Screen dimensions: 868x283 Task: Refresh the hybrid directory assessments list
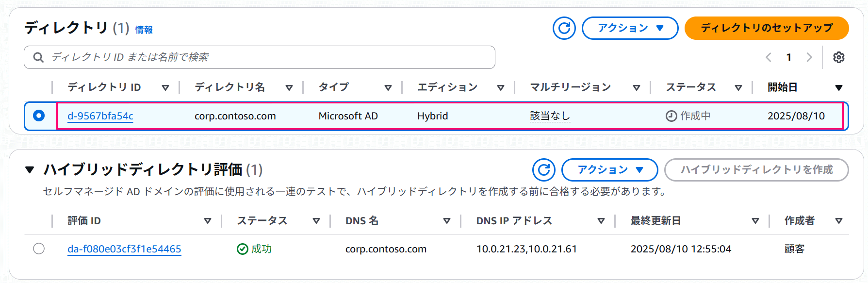tap(544, 170)
